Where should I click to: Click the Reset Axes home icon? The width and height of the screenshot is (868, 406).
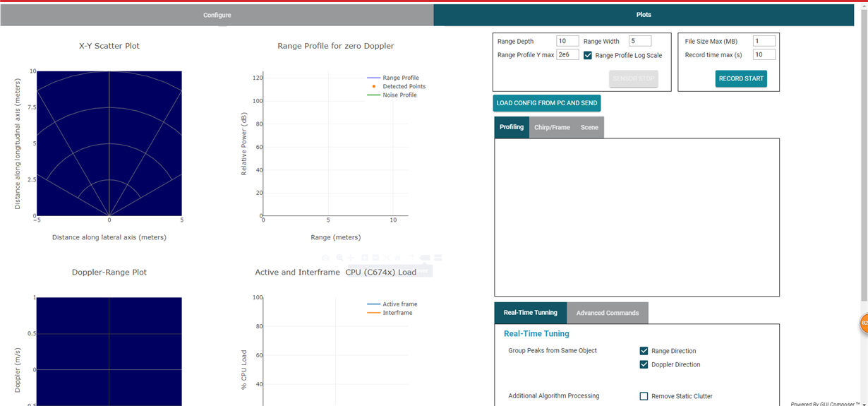click(398, 258)
